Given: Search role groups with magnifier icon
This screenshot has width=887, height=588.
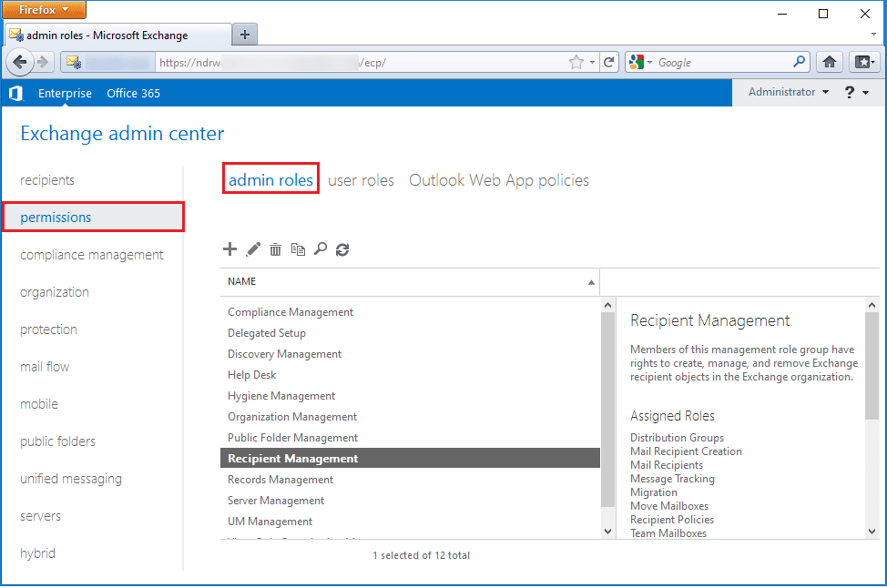Looking at the screenshot, I should point(321,249).
